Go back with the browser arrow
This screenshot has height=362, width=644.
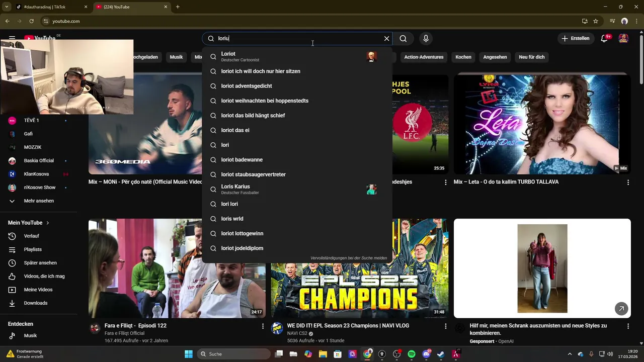click(7, 21)
